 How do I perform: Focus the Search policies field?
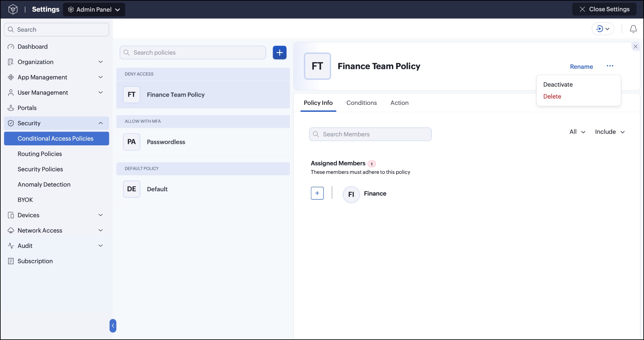tap(193, 52)
